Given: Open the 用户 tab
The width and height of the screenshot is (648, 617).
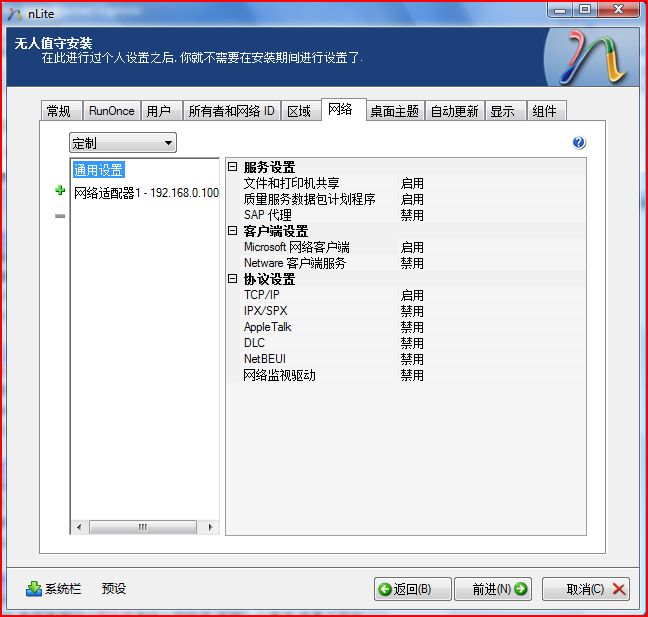Looking at the screenshot, I should tap(161, 111).
